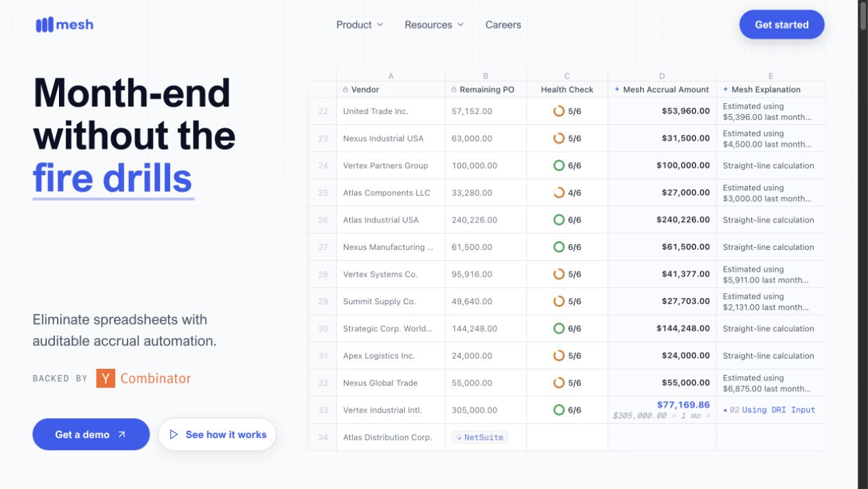This screenshot has height=489, width=868.
Task: Click health ring for Nexus Manufacturing row
Action: click(x=559, y=247)
